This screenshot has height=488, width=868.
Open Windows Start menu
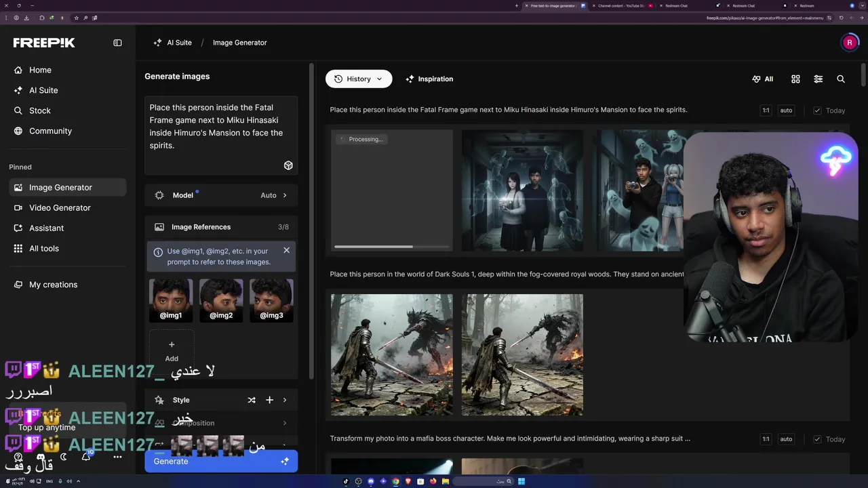[521, 481]
